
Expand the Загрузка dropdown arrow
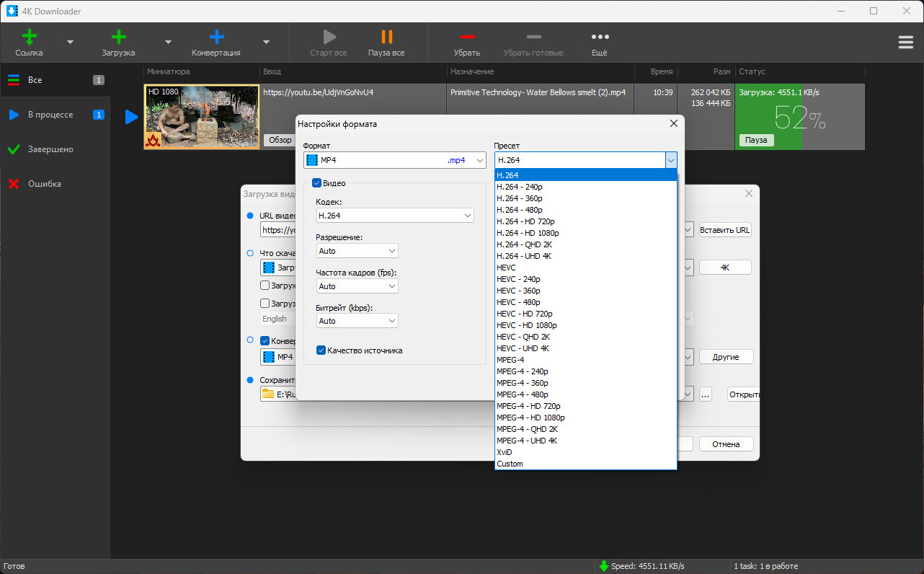tap(168, 42)
